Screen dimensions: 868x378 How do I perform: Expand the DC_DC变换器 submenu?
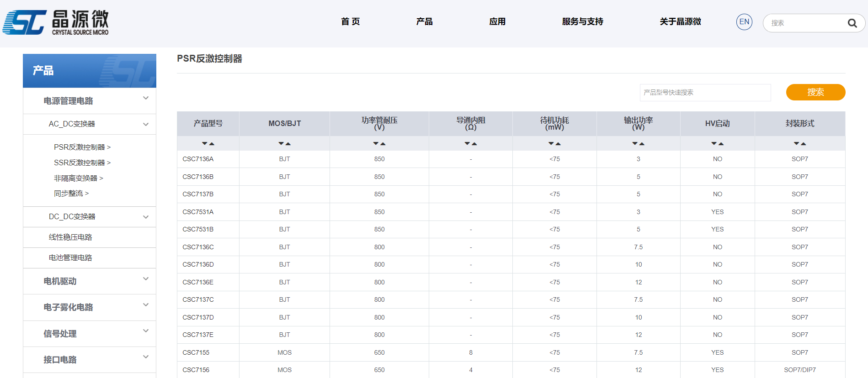coord(146,217)
